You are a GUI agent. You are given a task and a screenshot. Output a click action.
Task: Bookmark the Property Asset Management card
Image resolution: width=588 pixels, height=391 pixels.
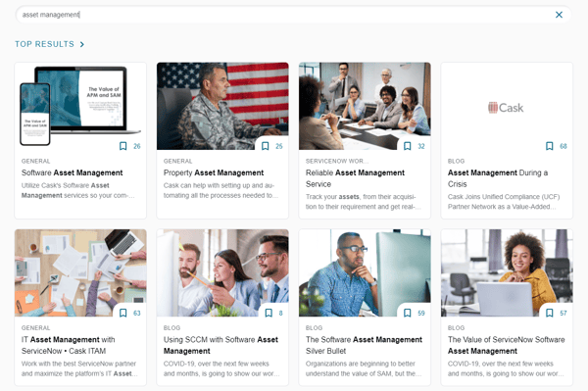pyautogui.click(x=266, y=146)
